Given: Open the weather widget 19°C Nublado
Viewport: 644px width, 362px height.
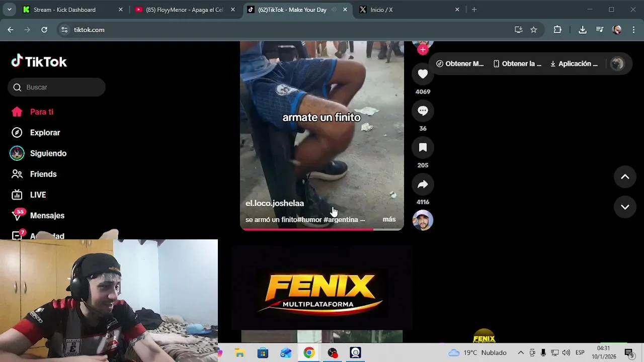Looking at the screenshot, I should (477, 352).
